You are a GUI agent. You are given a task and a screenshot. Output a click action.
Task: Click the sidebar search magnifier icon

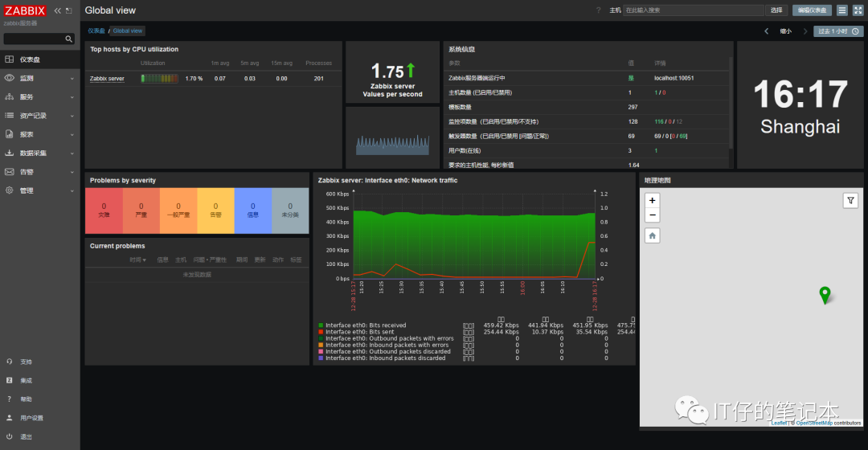coord(68,39)
